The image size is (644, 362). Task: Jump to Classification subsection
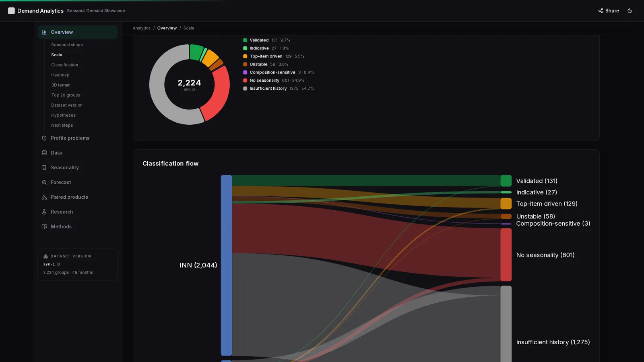64,65
